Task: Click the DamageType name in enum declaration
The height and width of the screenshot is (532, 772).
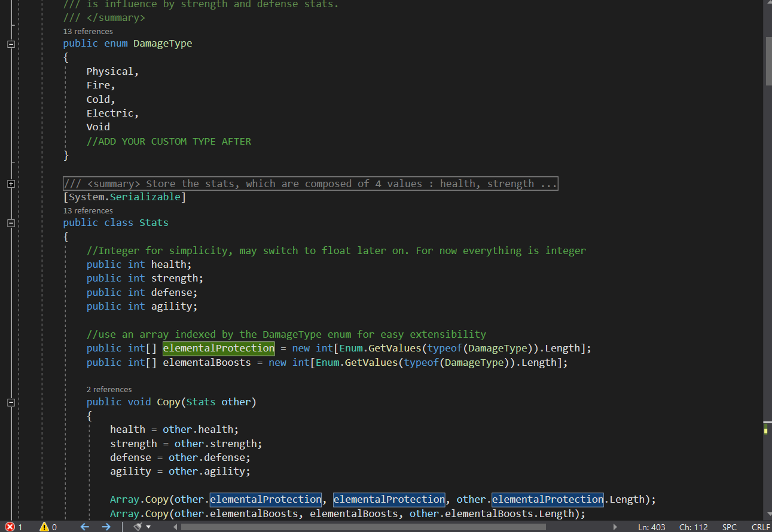Action: 163,43
